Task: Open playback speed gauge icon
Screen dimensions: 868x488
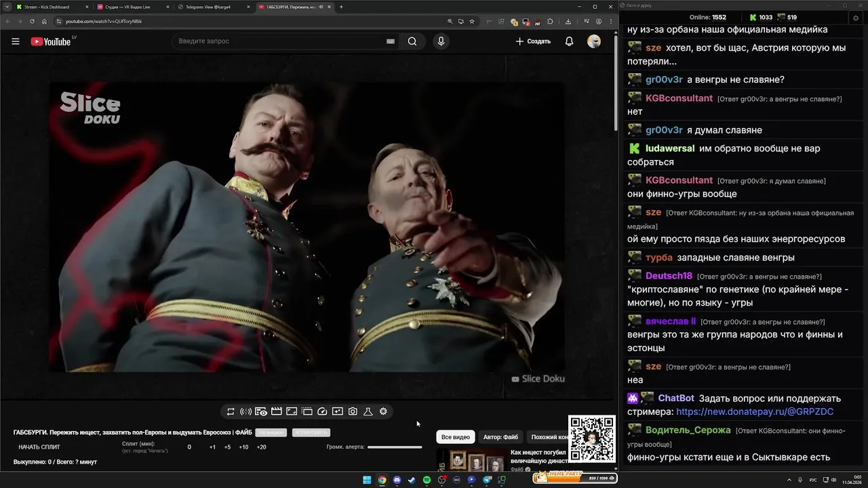Action: point(322,411)
